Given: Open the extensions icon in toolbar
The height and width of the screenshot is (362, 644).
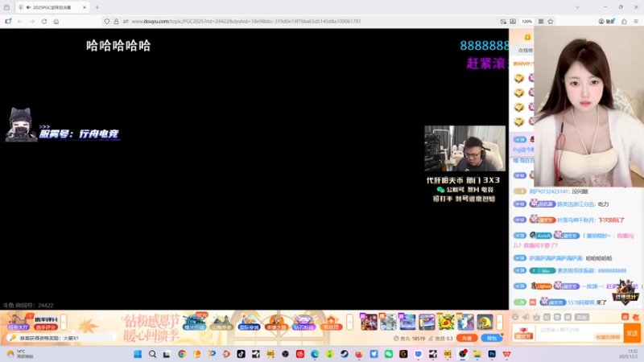Looking at the screenshot, I should 624,22.
